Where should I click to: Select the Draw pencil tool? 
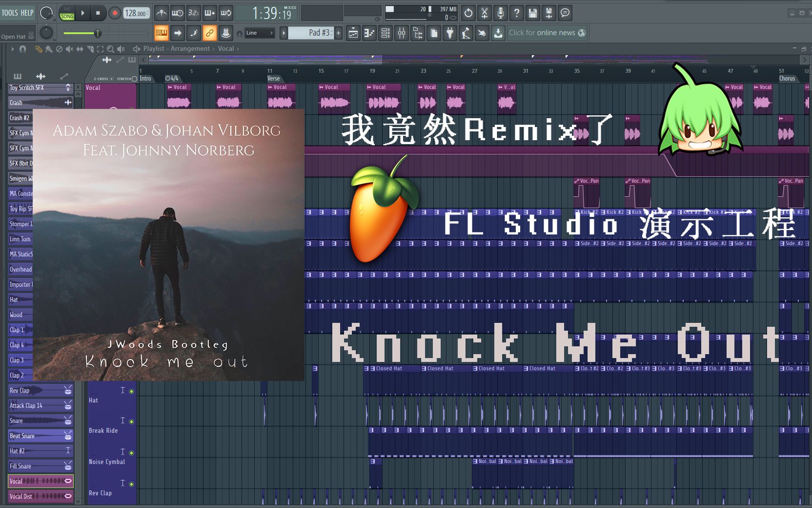(39, 49)
